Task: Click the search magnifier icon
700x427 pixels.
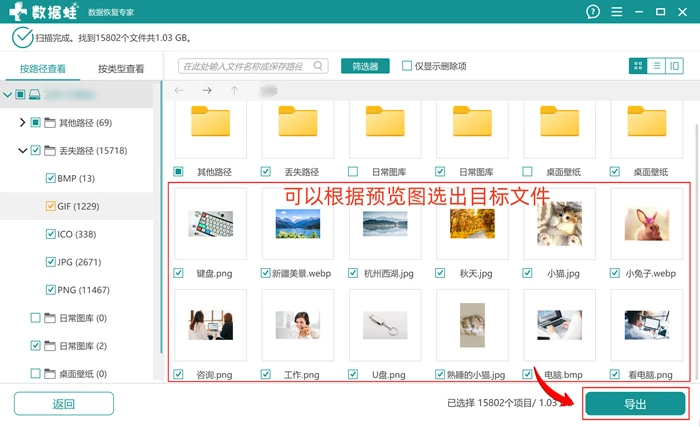Action: tap(318, 66)
